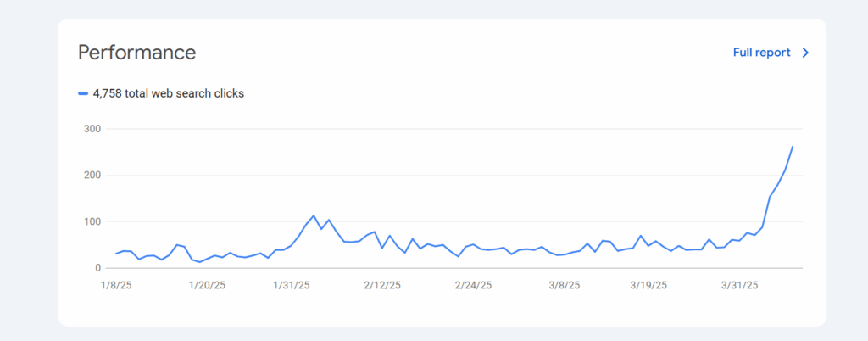
Task: Click the chevron arrow beside Full report
Action: (x=805, y=53)
